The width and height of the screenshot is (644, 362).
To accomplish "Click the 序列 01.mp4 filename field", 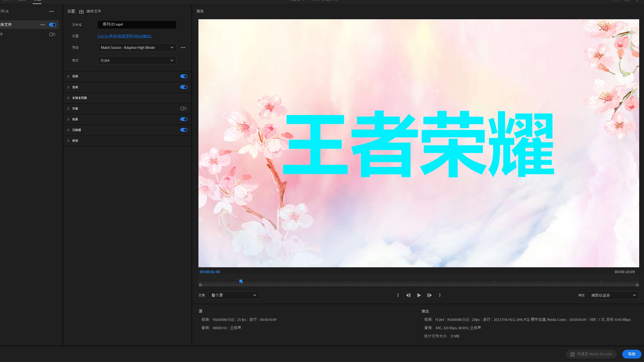I will pyautogui.click(x=137, y=25).
